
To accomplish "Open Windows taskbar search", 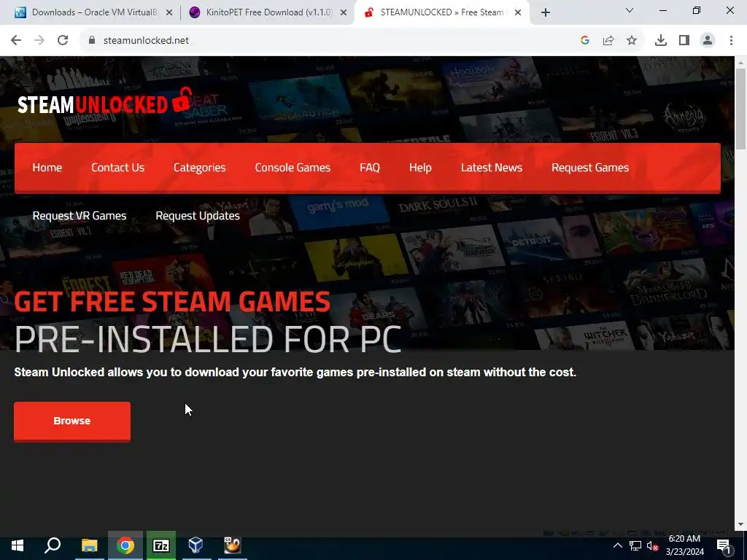I will point(53,545).
